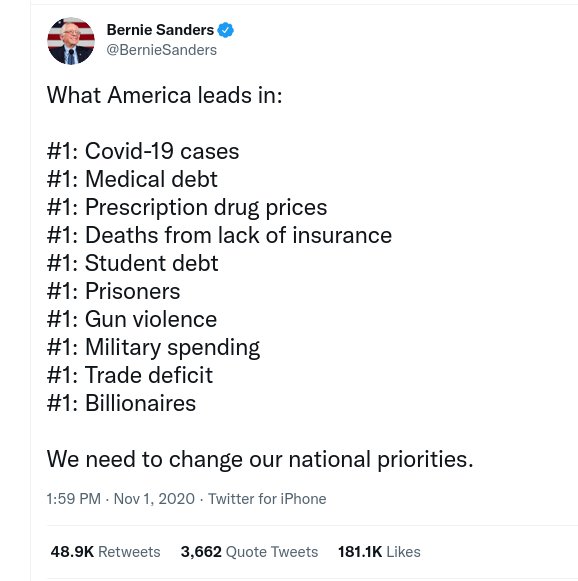Open the 3,662 Quote Tweets list
Screen dimensions: 578x581
point(249,552)
